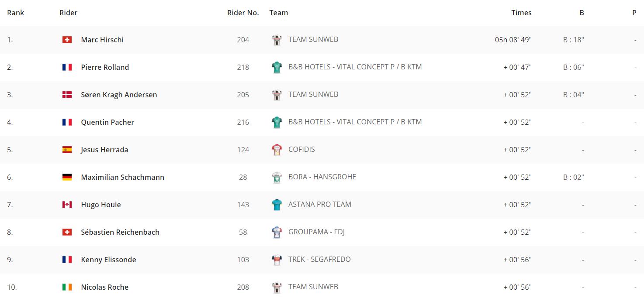
Task: Click the Astana Pro Team jersey icon
Action: pyautogui.click(x=277, y=205)
